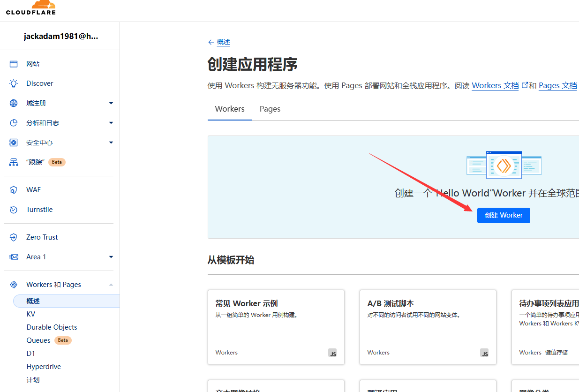Open the Workers 文档 link
Image resolution: width=579 pixels, height=392 pixels.
(495, 86)
